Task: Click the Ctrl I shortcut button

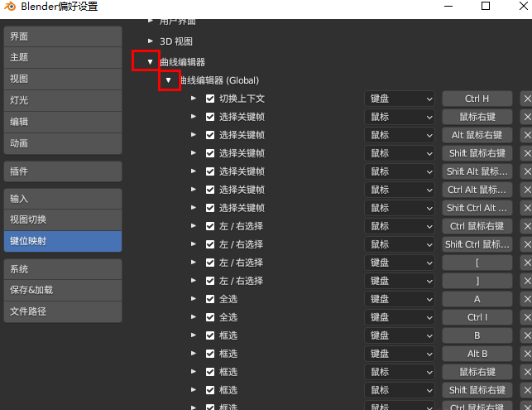Action: point(477,317)
